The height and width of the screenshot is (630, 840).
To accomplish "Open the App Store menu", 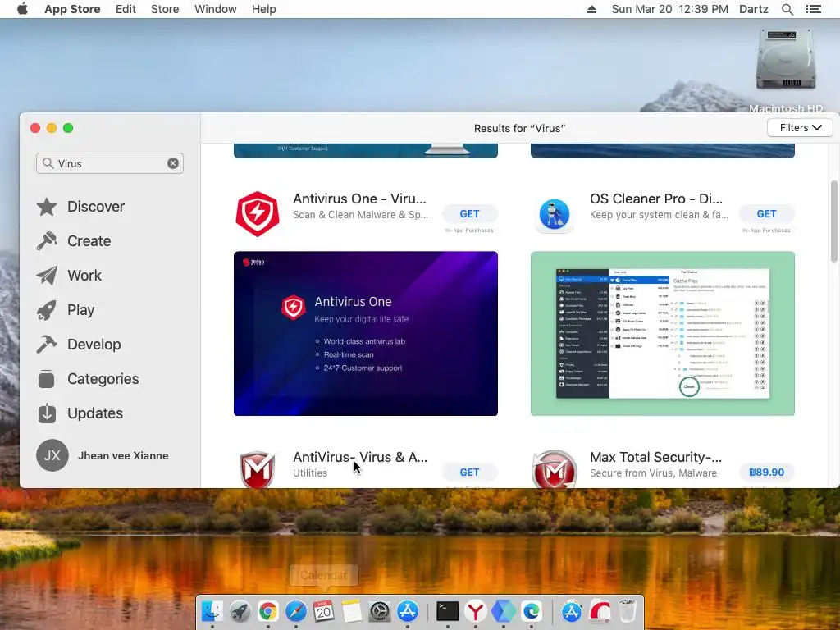I will tap(72, 9).
